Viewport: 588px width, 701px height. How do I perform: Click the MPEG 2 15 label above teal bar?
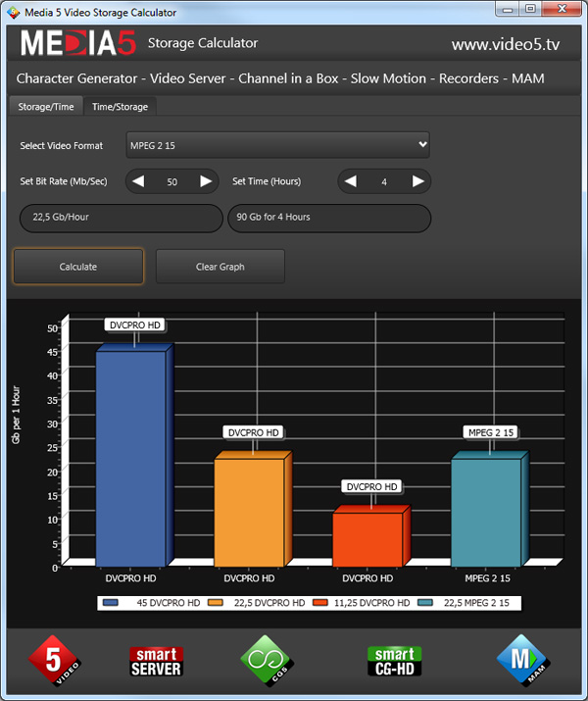pos(491,432)
